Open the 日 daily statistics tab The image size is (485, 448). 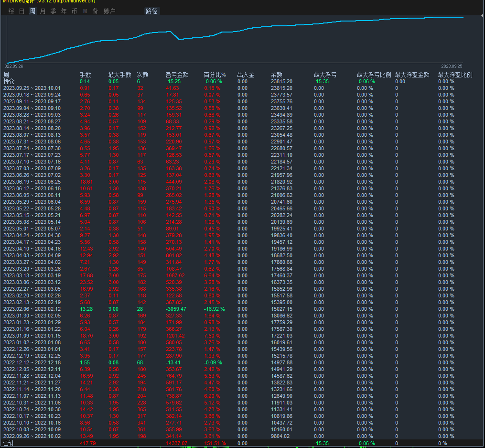coord(22,11)
